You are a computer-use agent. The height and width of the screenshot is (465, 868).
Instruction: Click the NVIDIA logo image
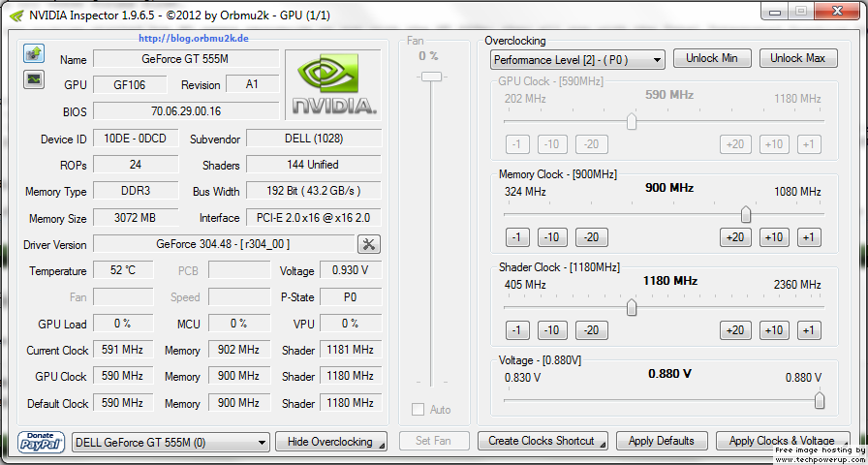point(333,84)
